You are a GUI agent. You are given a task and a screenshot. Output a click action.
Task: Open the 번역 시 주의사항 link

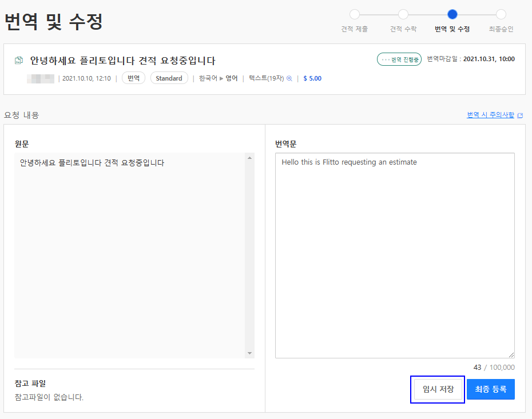point(490,115)
